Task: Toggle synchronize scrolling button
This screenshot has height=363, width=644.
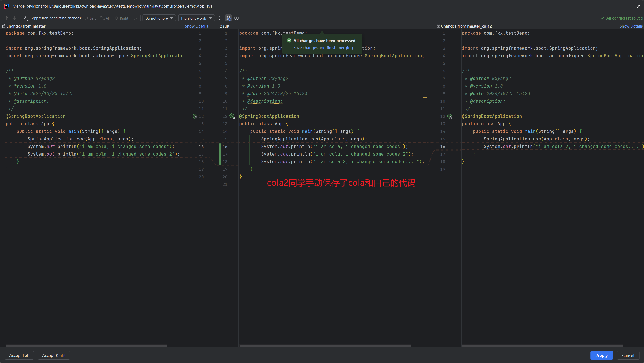Action: pyautogui.click(x=228, y=18)
